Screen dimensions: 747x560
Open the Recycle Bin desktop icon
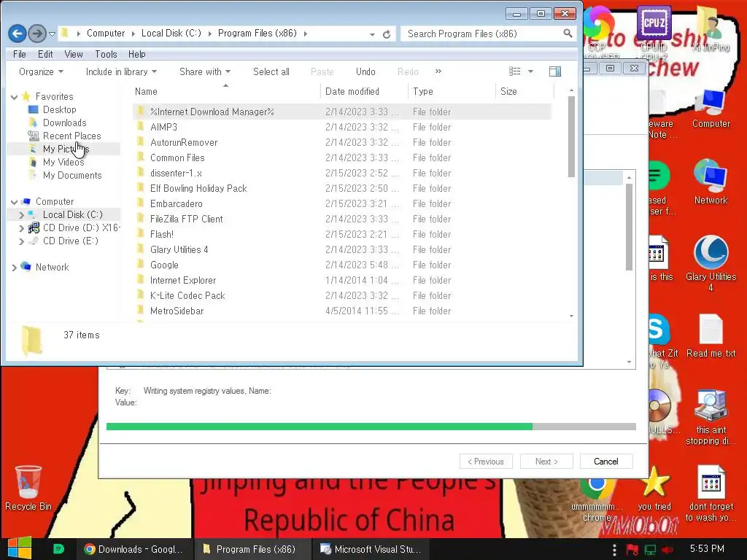28,488
